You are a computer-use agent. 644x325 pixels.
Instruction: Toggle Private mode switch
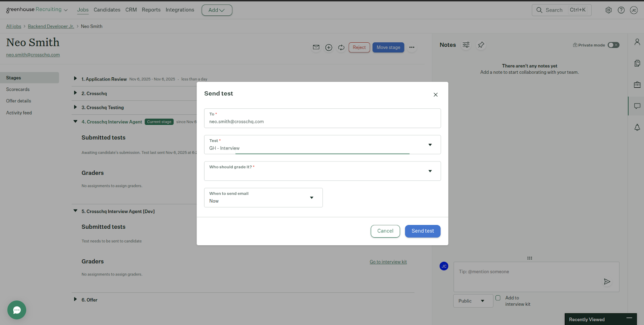pos(613,45)
